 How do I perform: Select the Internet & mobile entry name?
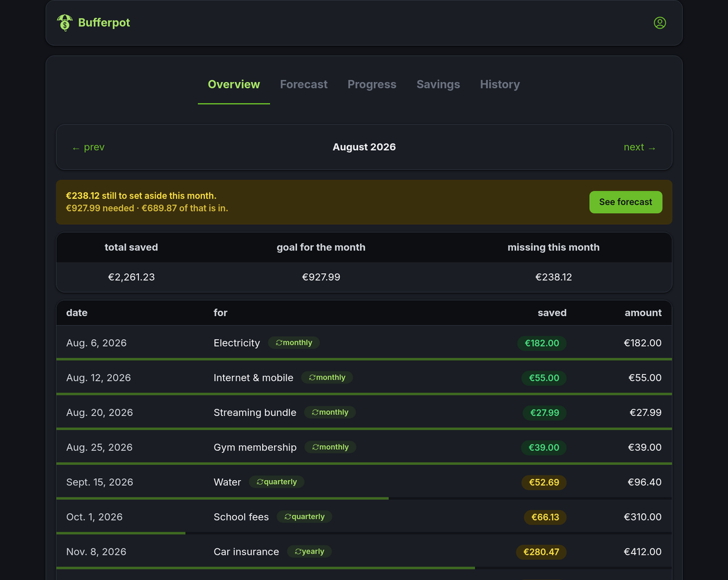click(x=253, y=378)
